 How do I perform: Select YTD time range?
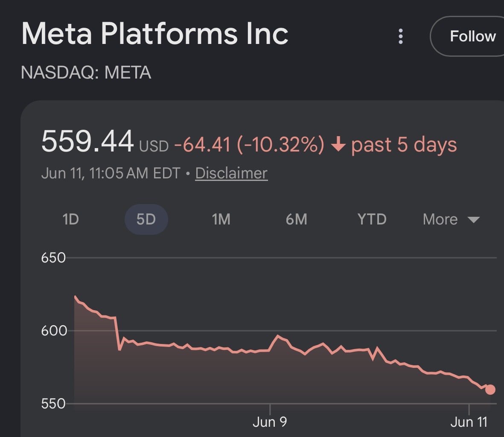click(372, 219)
